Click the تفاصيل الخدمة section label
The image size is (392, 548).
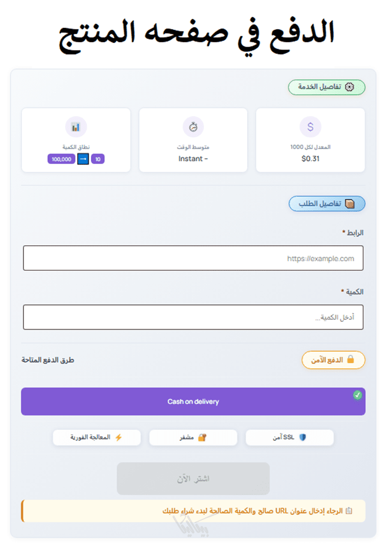(x=326, y=87)
